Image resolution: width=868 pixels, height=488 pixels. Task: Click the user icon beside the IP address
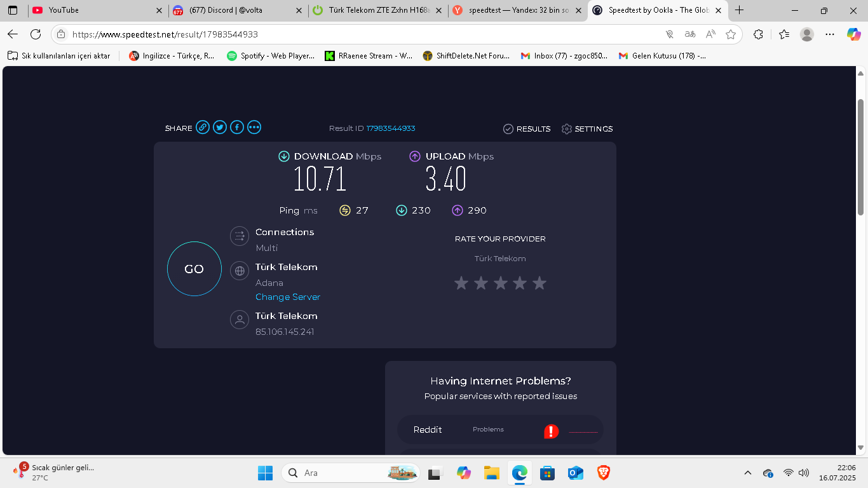pos(240,320)
